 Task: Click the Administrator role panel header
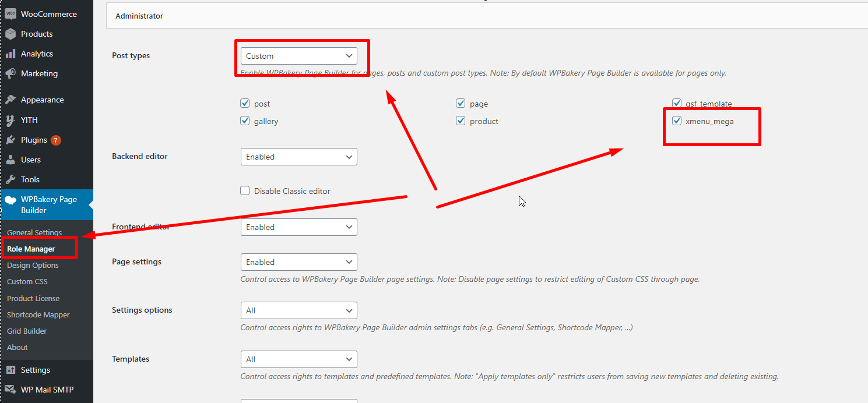(487, 16)
